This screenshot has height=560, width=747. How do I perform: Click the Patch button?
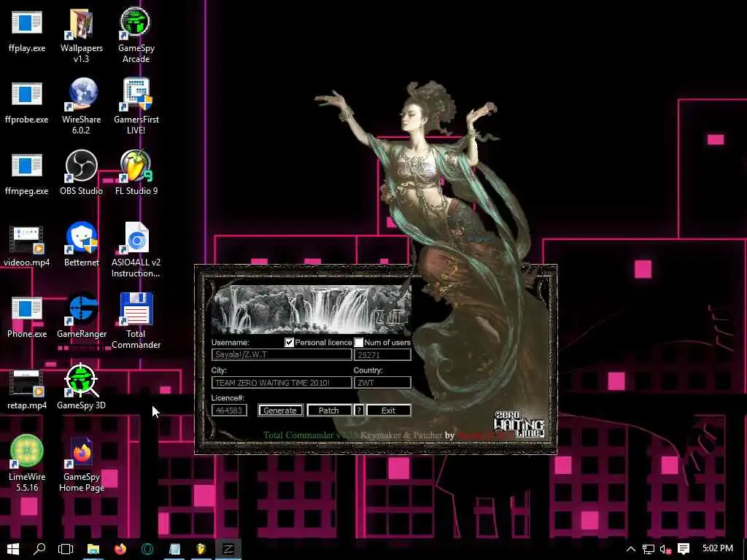329,411
